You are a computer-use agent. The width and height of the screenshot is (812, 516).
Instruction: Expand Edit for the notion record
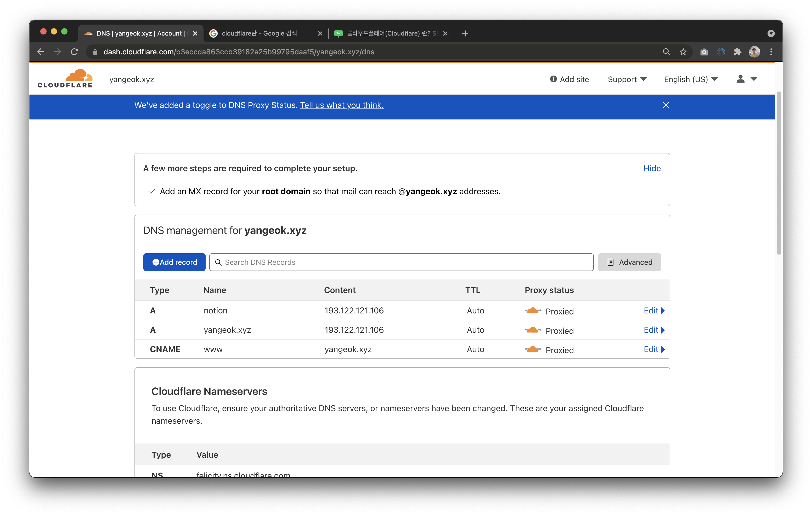(654, 310)
